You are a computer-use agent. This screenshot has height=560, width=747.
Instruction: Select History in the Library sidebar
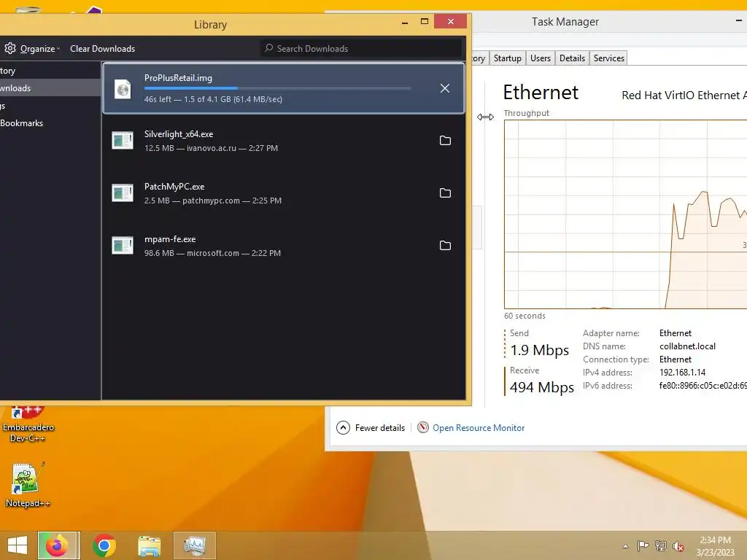(50, 71)
